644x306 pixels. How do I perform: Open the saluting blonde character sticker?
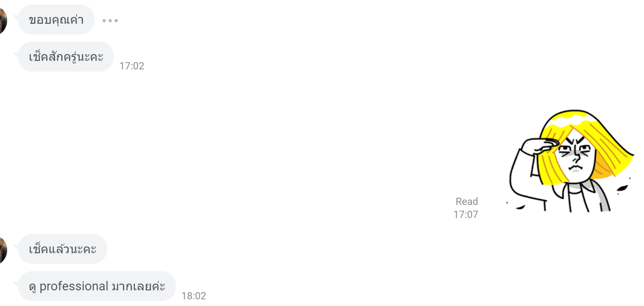pos(571,161)
